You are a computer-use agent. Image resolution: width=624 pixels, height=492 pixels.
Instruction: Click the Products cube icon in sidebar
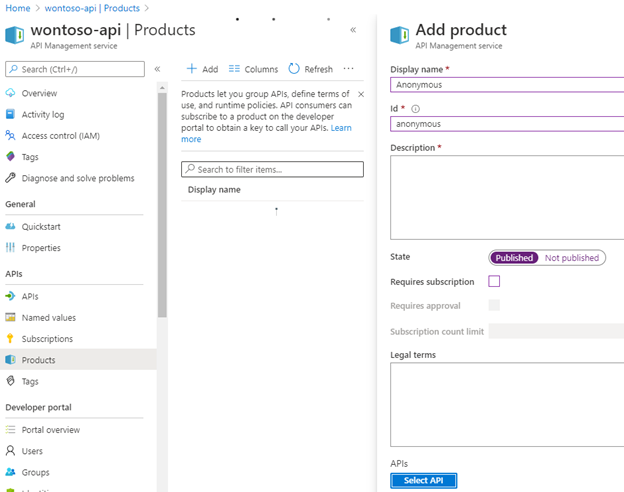pos(10,360)
